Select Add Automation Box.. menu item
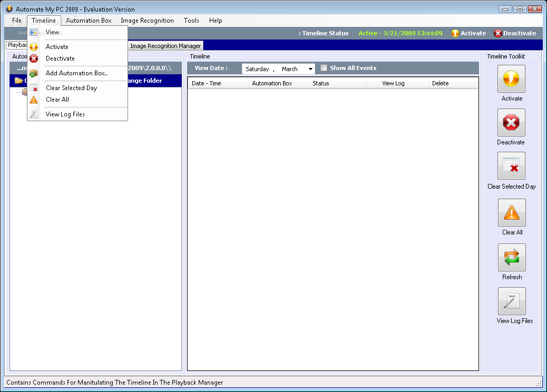The image size is (547, 392). tap(76, 73)
